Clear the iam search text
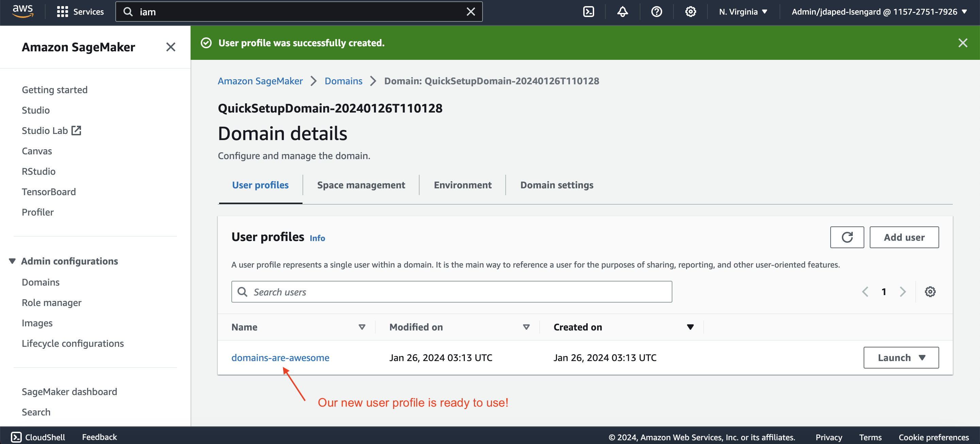The width and height of the screenshot is (980, 444). (x=471, y=12)
